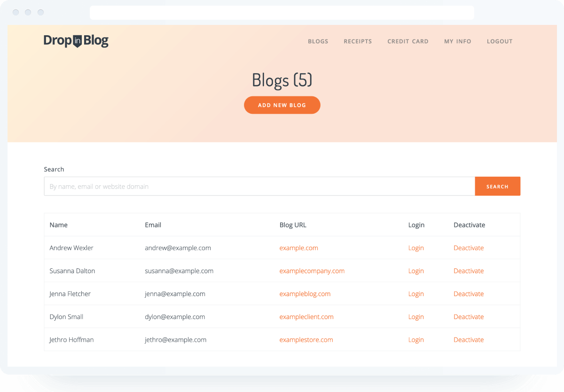The image size is (564, 392).
Task: Open My Info in navigation
Action: coord(457,41)
